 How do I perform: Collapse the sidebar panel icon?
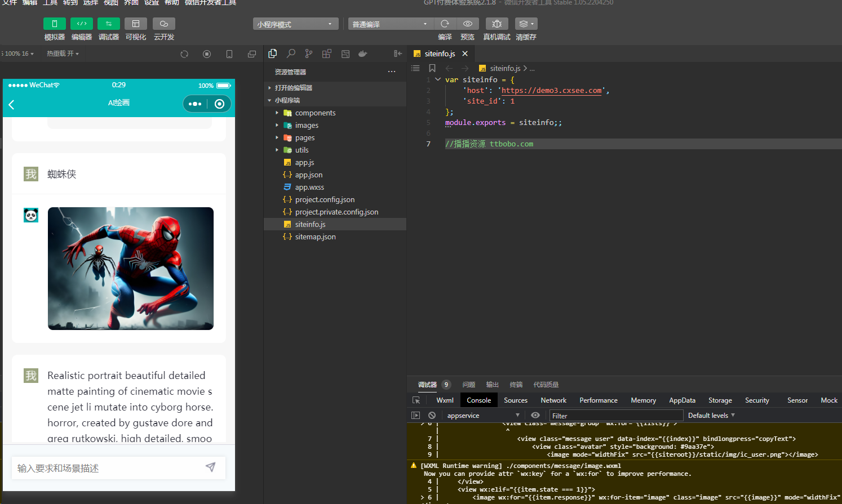click(398, 53)
